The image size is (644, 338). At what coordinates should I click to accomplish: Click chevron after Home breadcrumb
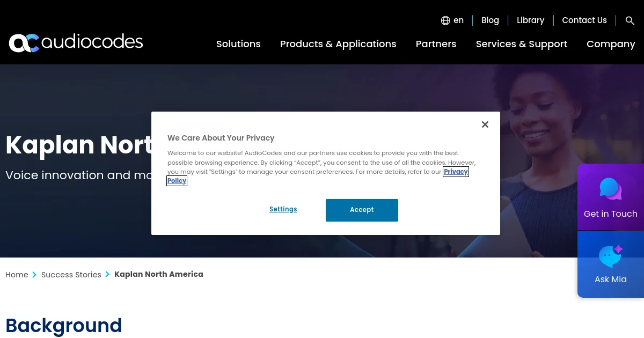point(34,275)
